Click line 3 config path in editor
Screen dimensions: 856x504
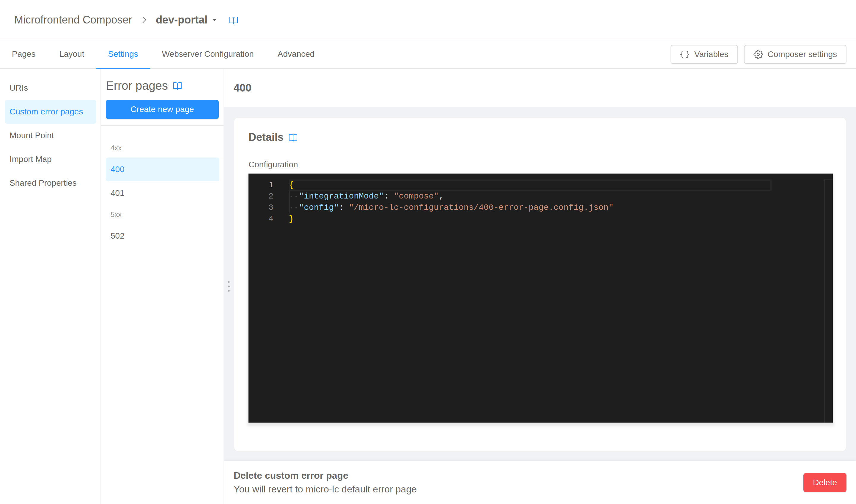point(481,207)
